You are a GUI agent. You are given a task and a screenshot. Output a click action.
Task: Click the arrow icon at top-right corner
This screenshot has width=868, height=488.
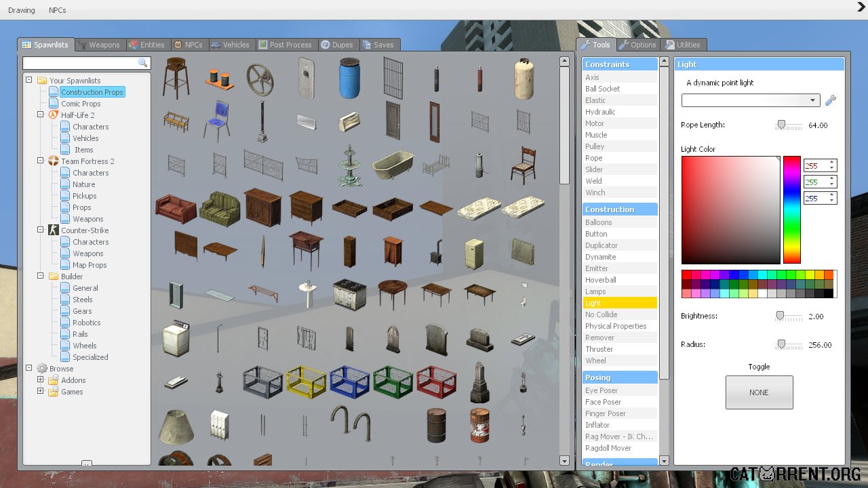click(861, 7)
